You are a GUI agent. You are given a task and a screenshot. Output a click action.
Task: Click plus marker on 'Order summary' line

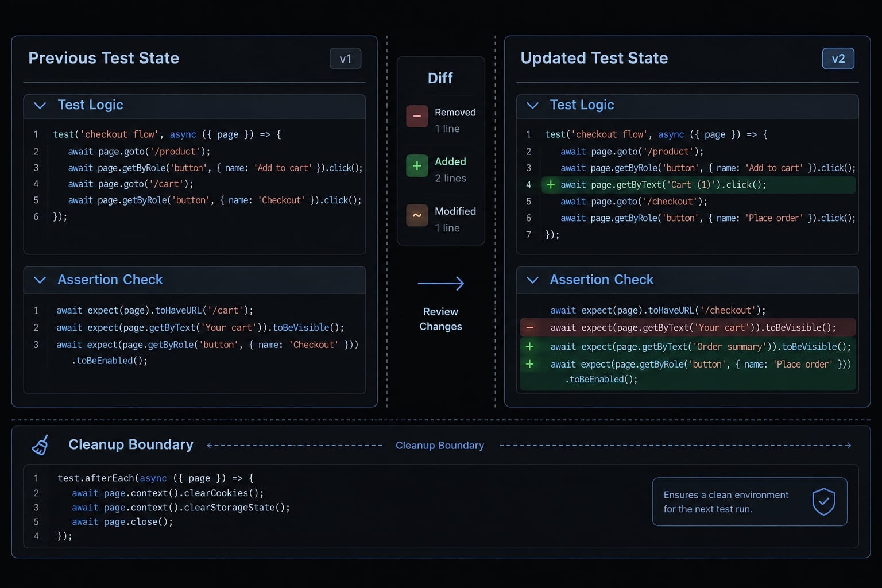[x=529, y=346]
